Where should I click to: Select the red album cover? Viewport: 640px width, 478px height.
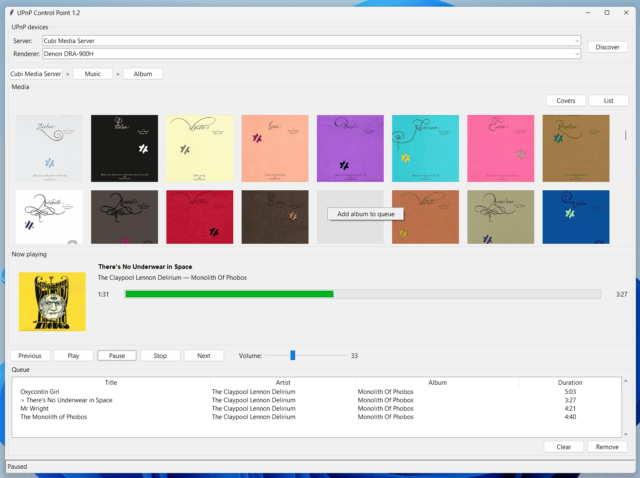200,217
